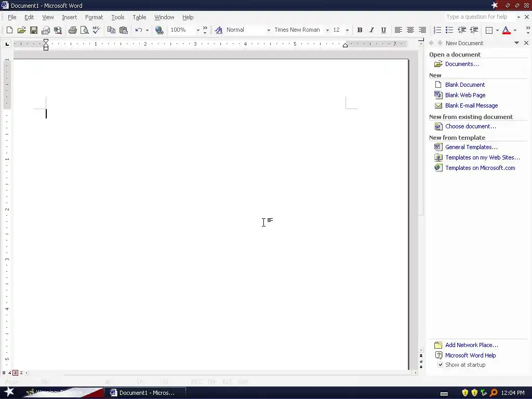Open the Window menu
This screenshot has width=532, height=399.
[x=164, y=17]
